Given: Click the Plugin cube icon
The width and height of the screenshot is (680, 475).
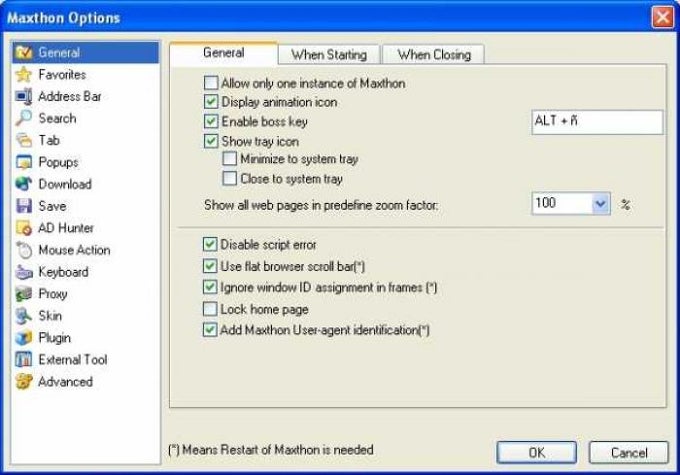Looking at the screenshot, I should (24, 337).
